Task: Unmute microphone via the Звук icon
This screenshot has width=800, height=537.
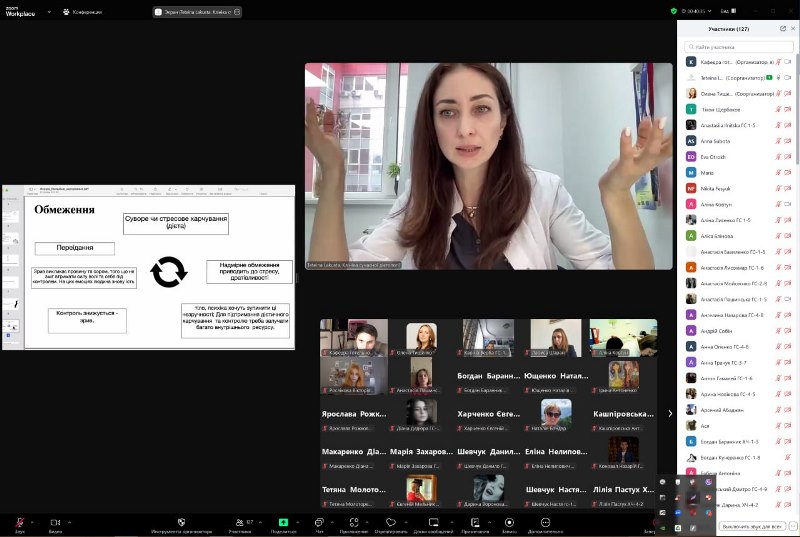Action: [20, 522]
